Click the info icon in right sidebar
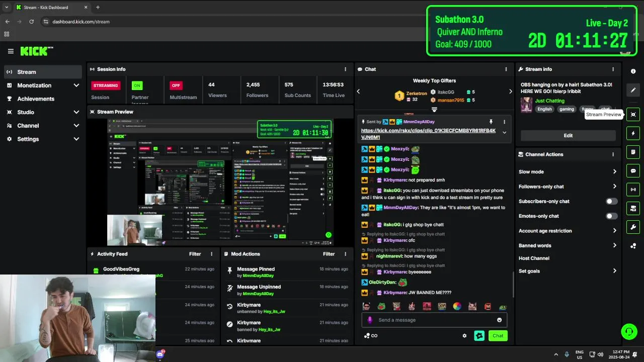Screen dimensions: 644x362 tap(633, 71)
